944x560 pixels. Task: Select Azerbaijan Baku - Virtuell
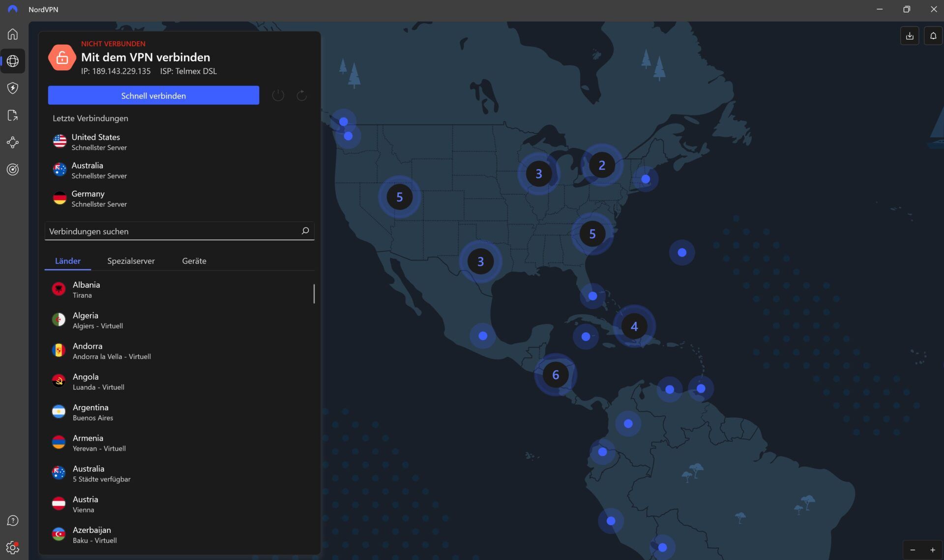click(x=179, y=535)
